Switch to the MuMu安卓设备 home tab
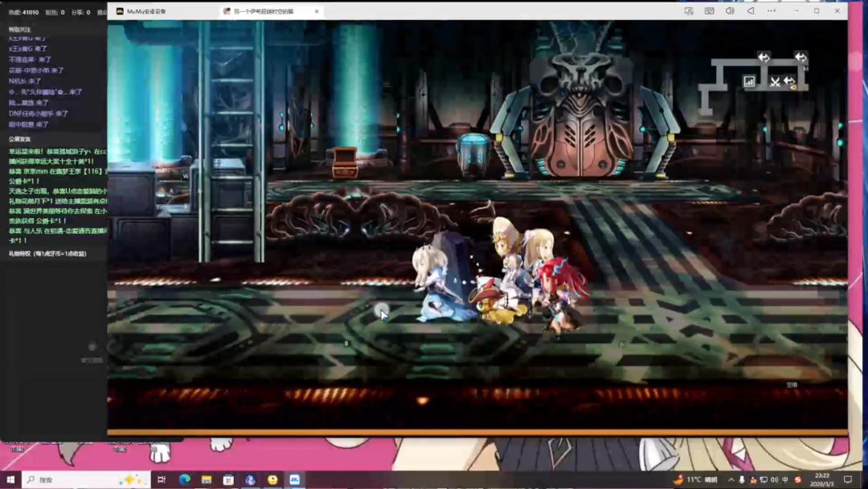The width and height of the screenshot is (868, 489). (141, 11)
